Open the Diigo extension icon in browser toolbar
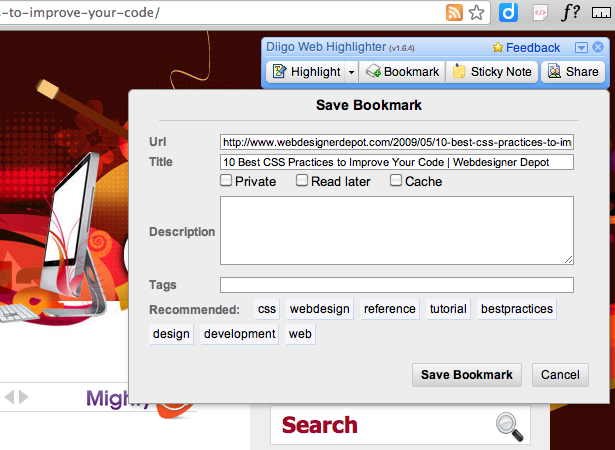 click(x=508, y=13)
